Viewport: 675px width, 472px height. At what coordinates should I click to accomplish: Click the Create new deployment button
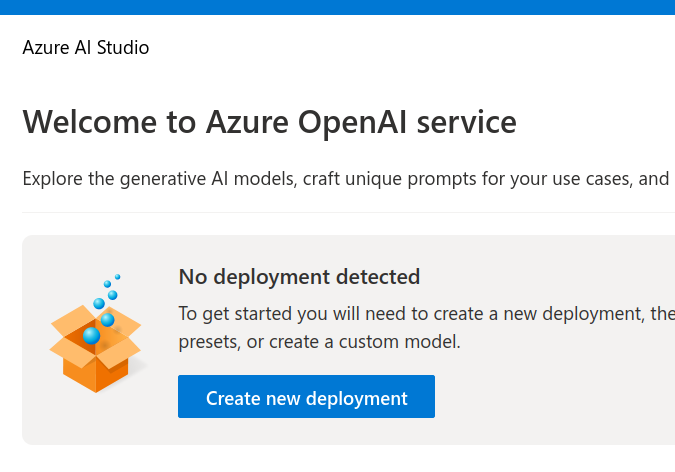pyautogui.click(x=306, y=396)
